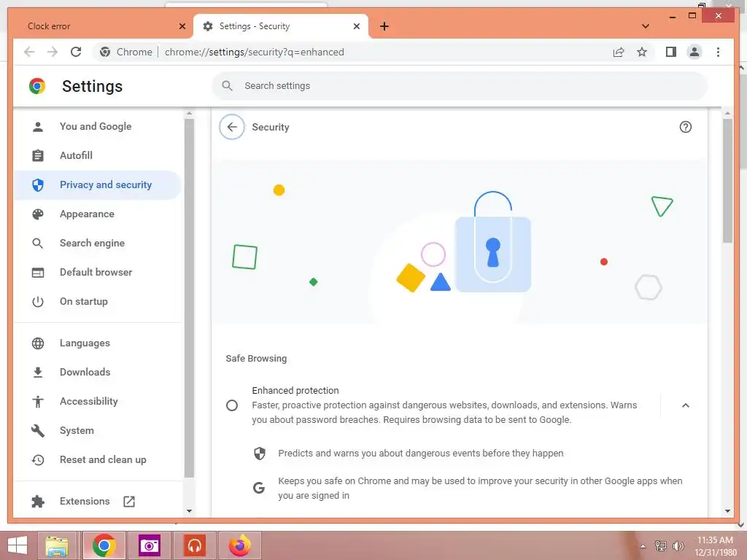This screenshot has height=560, width=747.
Task: Bookmark this page with the star icon
Action: tap(642, 52)
